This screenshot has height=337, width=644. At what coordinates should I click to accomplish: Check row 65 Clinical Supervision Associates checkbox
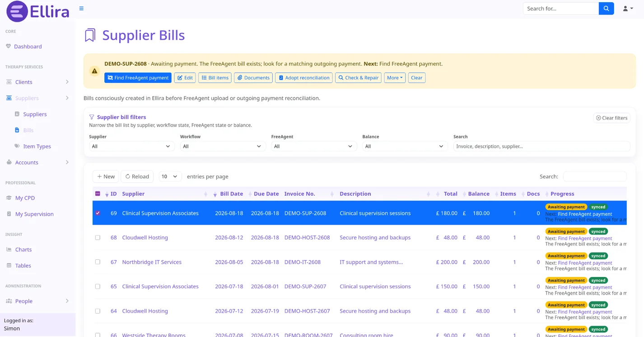click(98, 286)
